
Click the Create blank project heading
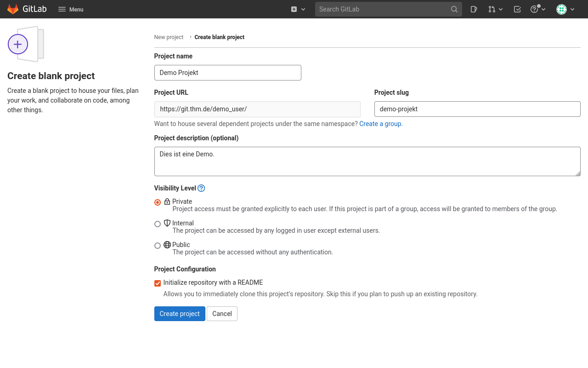coord(51,76)
